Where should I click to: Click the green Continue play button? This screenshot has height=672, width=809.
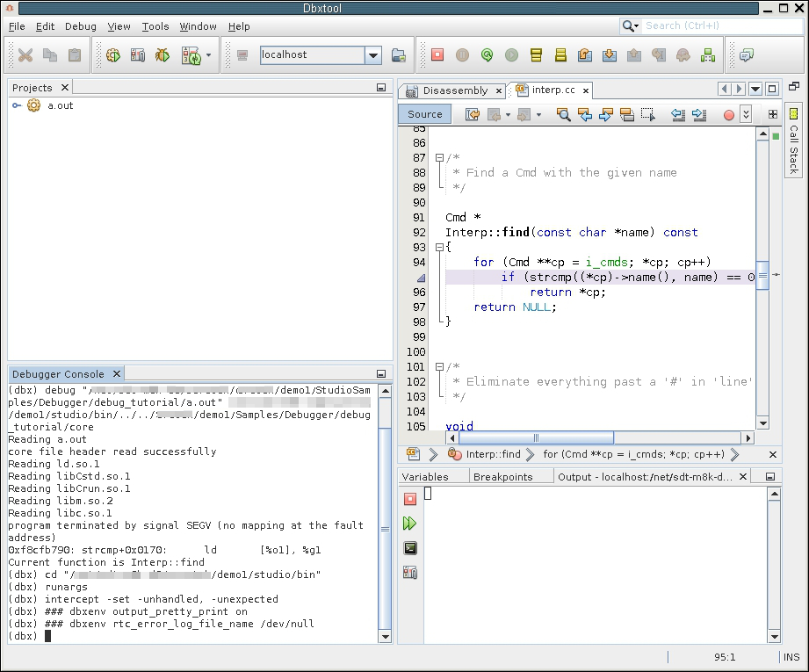[x=511, y=54]
